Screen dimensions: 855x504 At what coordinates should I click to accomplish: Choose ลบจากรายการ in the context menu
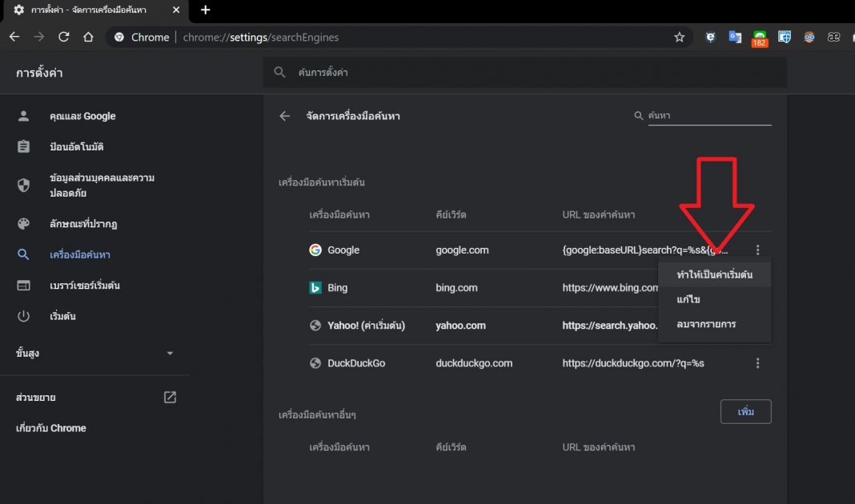tap(714, 324)
